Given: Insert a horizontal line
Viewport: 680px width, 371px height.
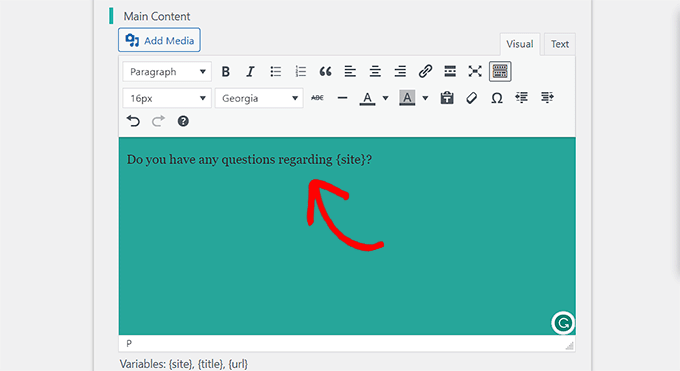Looking at the screenshot, I should coord(342,98).
